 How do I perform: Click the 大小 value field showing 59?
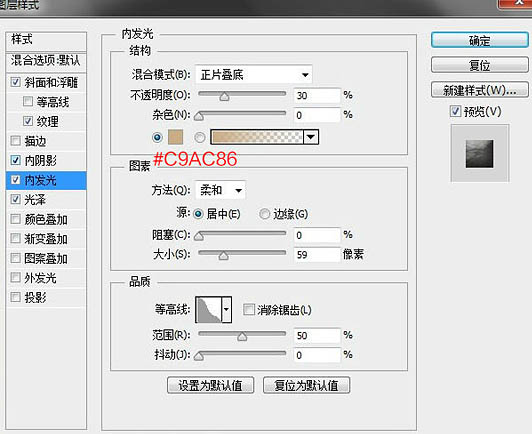pos(317,254)
